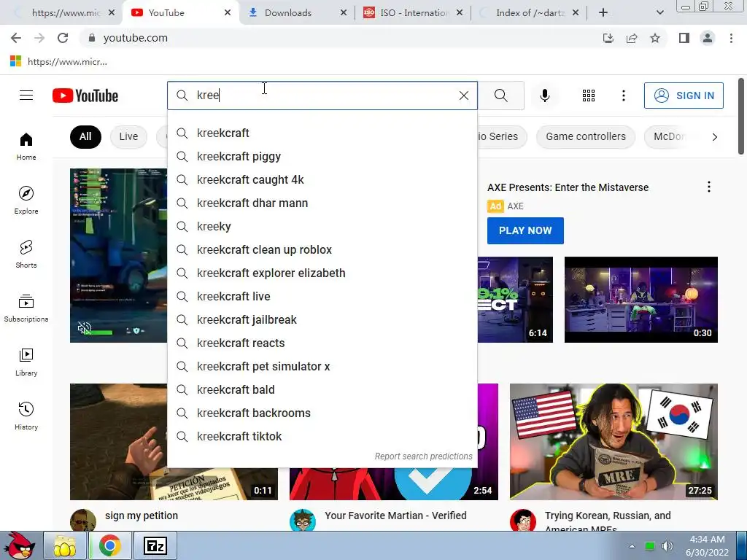Start voice search with the microphone icon

pyautogui.click(x=544, y=96)
